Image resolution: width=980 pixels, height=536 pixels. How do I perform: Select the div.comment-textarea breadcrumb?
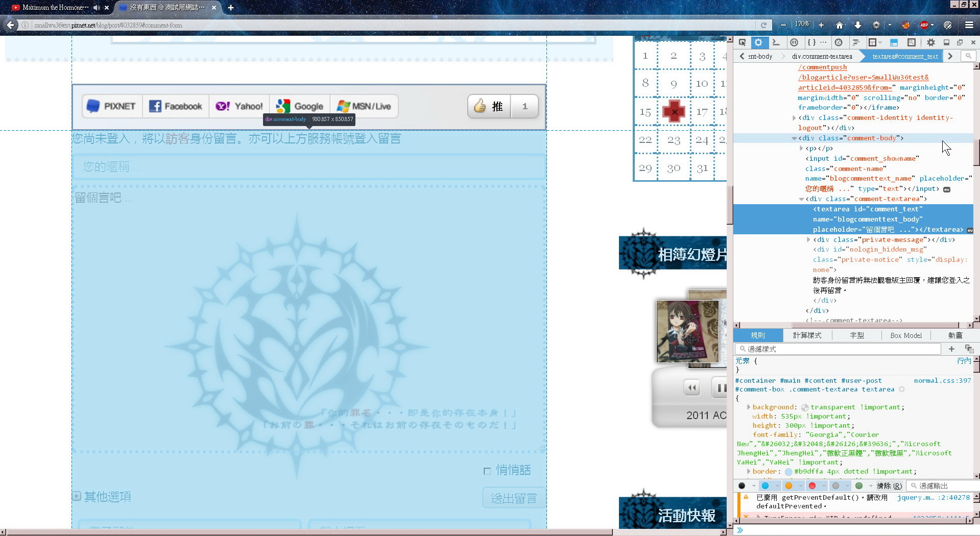tap(822, 56)
